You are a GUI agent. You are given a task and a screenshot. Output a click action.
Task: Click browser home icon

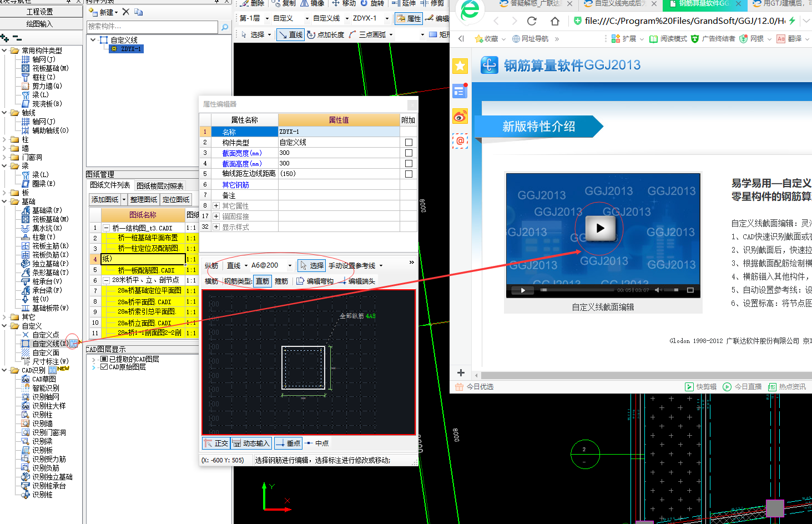(555, 21)
